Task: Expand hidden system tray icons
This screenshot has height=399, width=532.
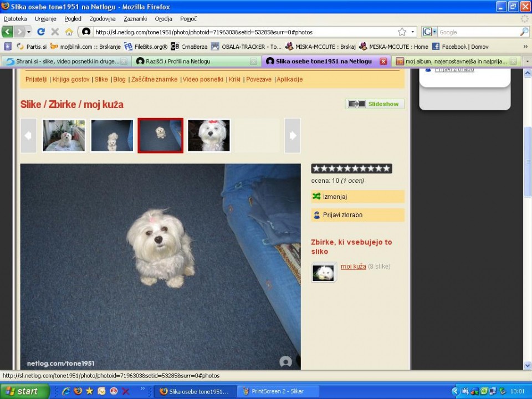Action: pos(456,392)
